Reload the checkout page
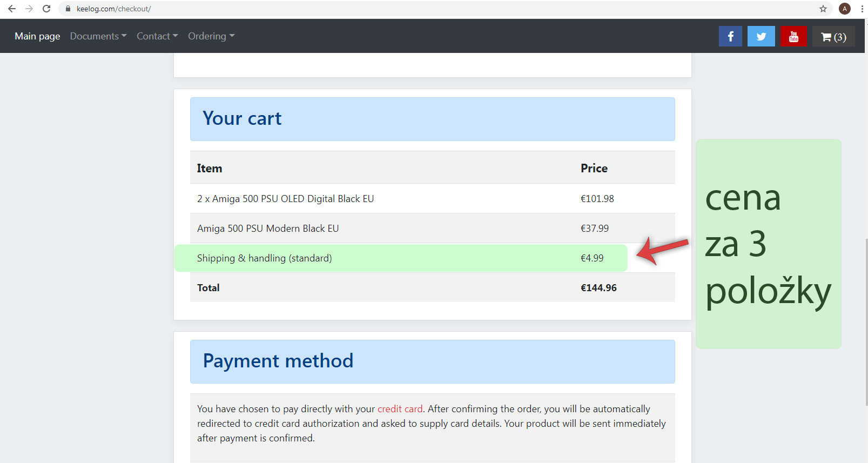Screen dimensions: 868x463 point(46,9)
